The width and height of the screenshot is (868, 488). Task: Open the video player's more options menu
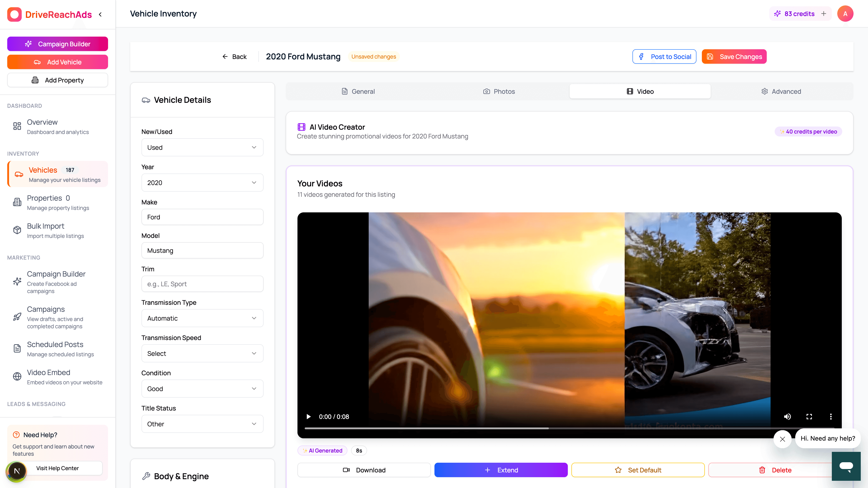pos(831,417)
